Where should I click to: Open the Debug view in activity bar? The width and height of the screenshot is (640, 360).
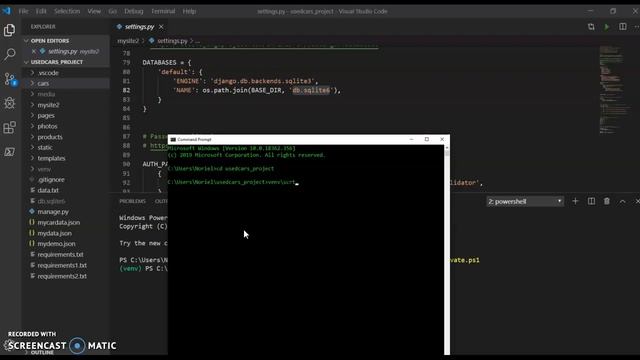click(9, 103)
